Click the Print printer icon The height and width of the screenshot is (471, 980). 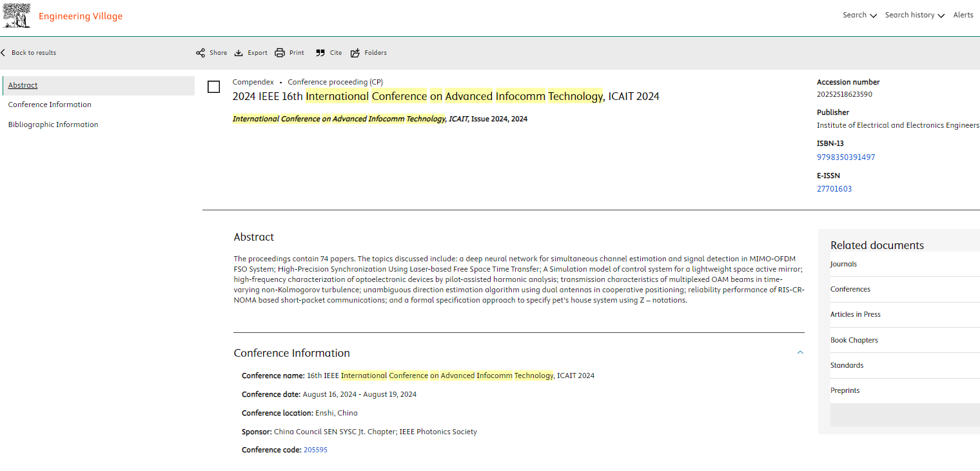[280, 53]
